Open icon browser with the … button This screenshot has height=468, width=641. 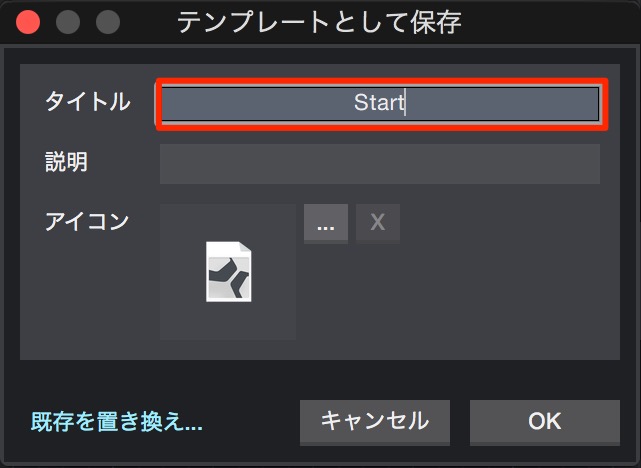click(x=326, y=223)
